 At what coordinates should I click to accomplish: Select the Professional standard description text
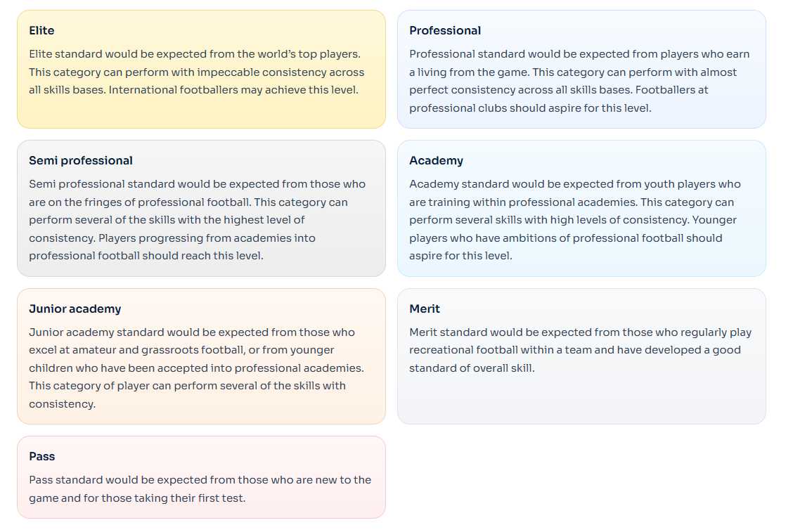pyautogui.click(x=579, y=81)
